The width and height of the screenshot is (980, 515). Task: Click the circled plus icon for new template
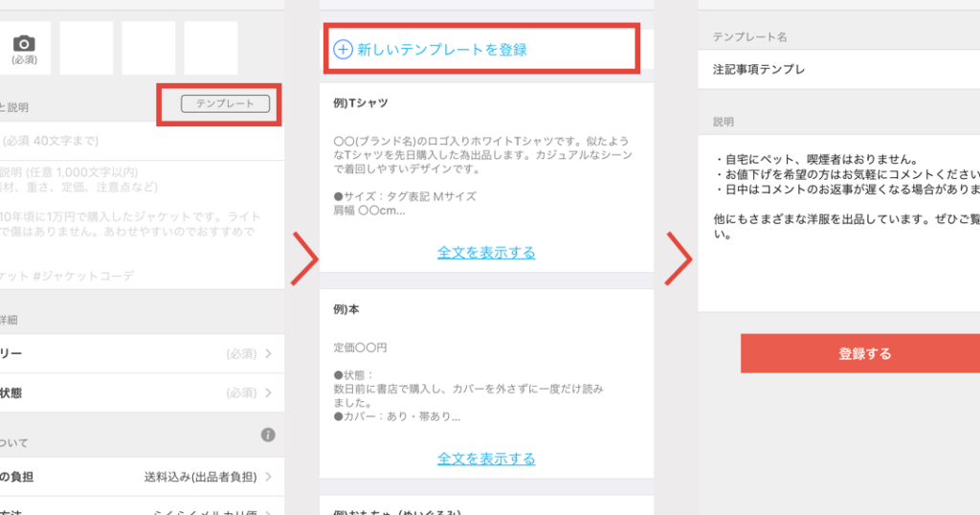point(342,50)
